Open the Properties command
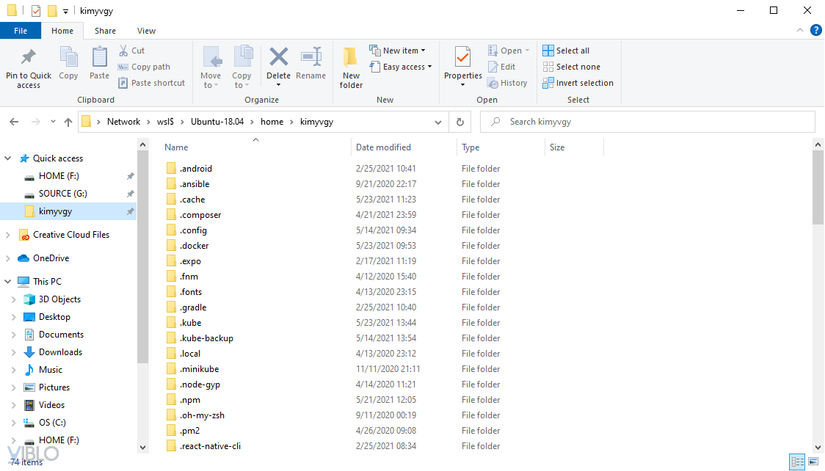Screen dimensions: 825x471 462,66
